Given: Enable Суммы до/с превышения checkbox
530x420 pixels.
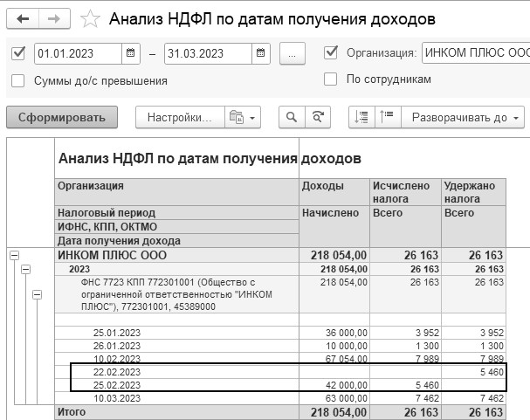Looking at the screenshot, I should click(x=18, y=81).
